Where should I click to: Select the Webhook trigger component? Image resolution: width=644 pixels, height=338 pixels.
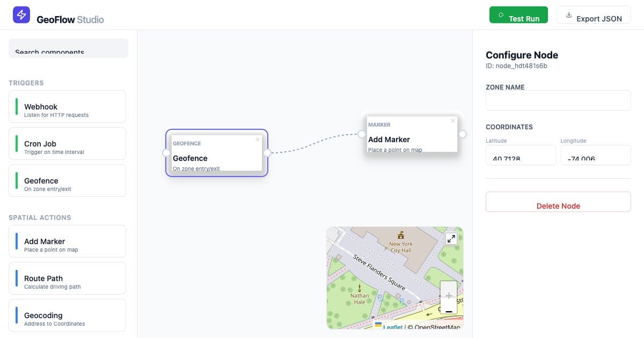(68, 106)
